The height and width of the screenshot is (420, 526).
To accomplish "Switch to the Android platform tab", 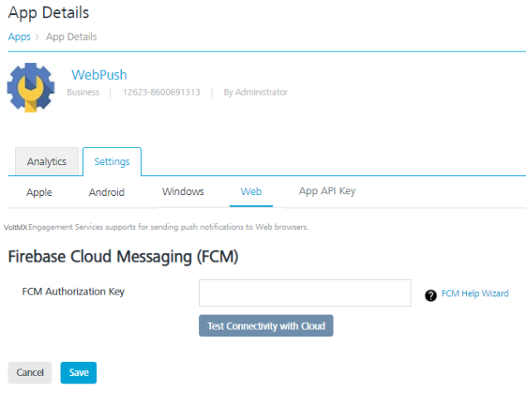I will point(106,193).
